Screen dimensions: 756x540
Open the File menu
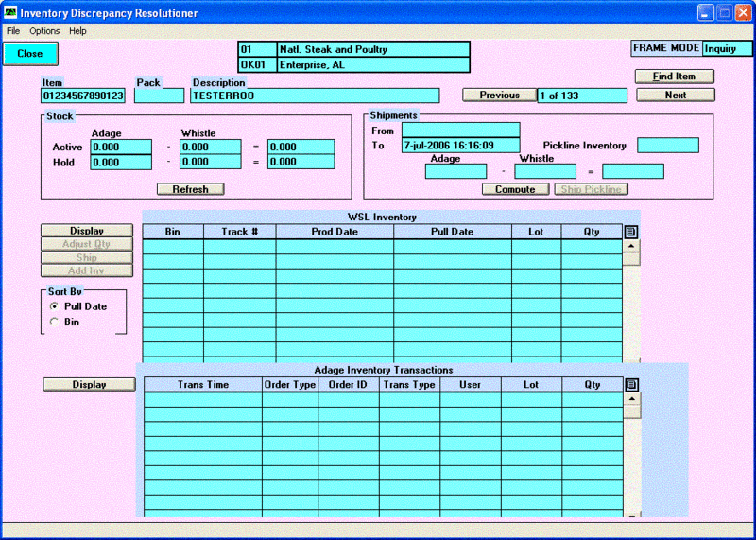(13, 31)
